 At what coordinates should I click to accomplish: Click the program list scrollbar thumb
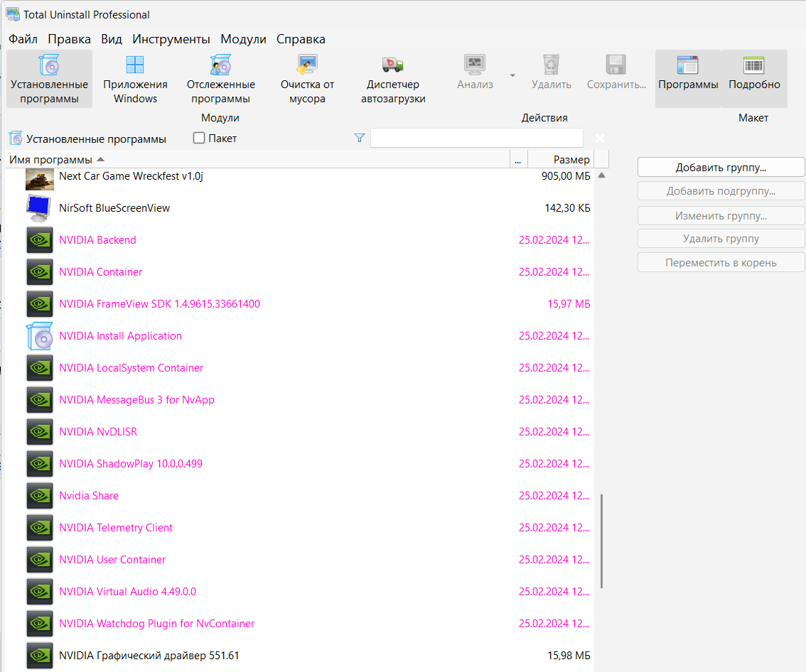coord(601,541)
